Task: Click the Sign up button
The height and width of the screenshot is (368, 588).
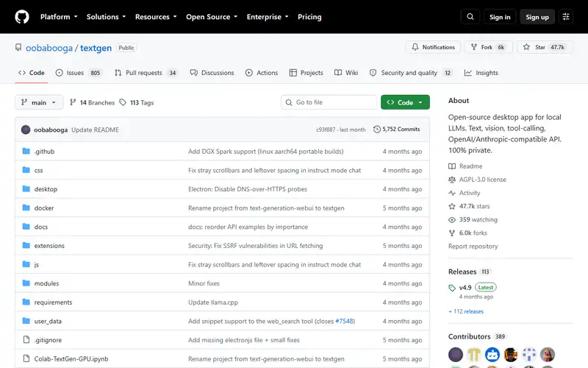Action: click(x=537, y=17)
